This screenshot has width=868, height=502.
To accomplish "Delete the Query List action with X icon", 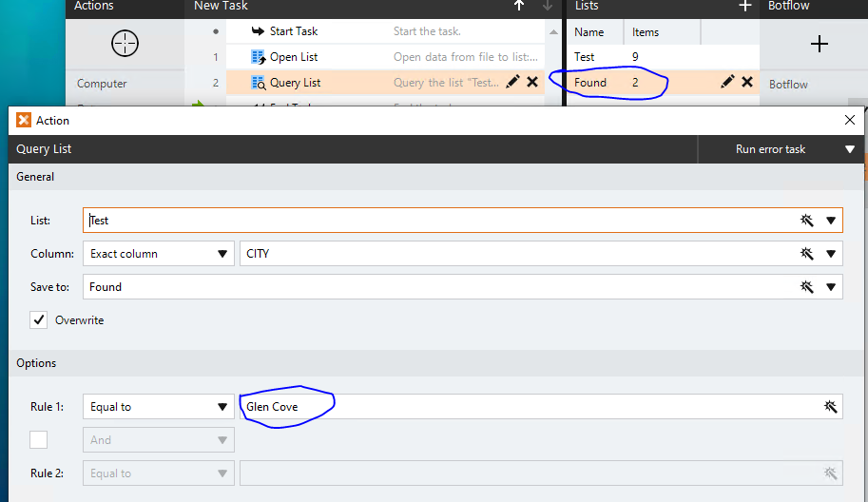I will click(x=532, y=82).
